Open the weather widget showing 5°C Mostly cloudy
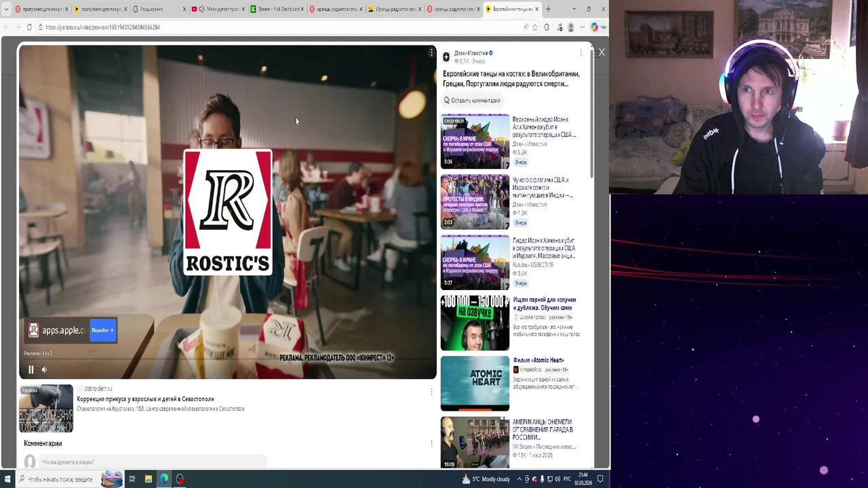Image resolution: width=868 pixels, height=488 pixels. [x=486, y=479]
